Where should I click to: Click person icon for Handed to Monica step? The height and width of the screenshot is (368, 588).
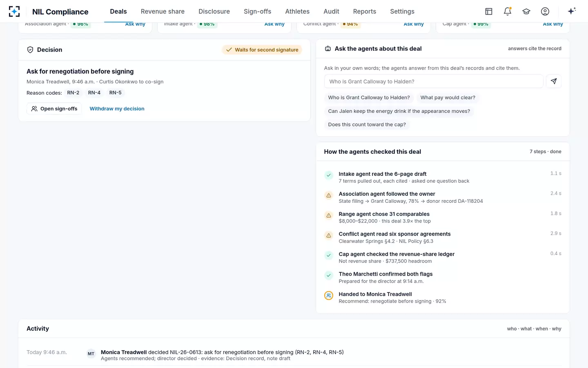pos(329,296)
